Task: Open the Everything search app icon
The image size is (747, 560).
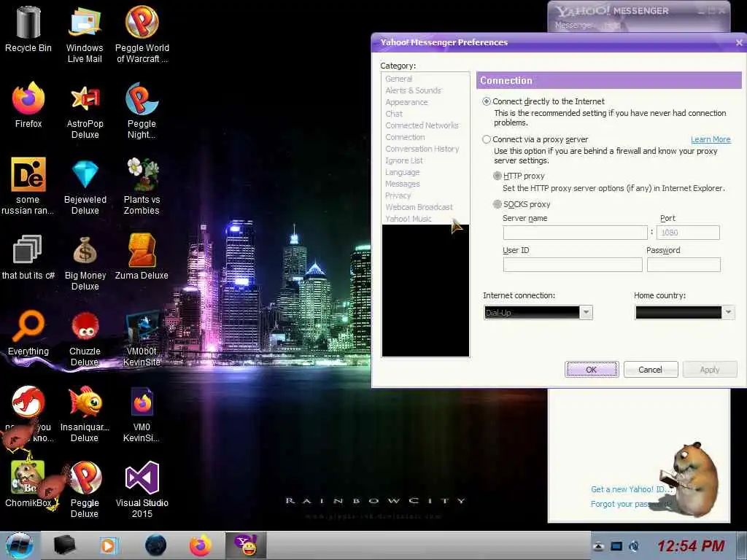Action: (28, 332)
